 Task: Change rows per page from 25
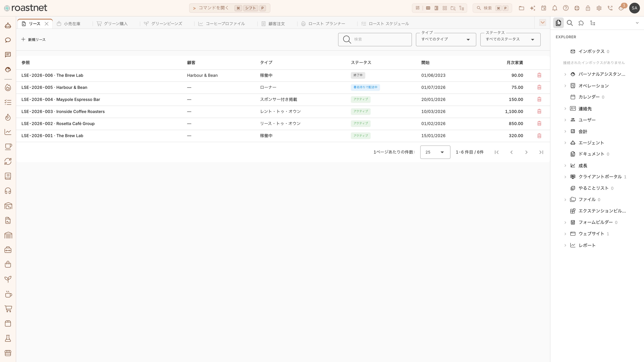click(435, 152)
